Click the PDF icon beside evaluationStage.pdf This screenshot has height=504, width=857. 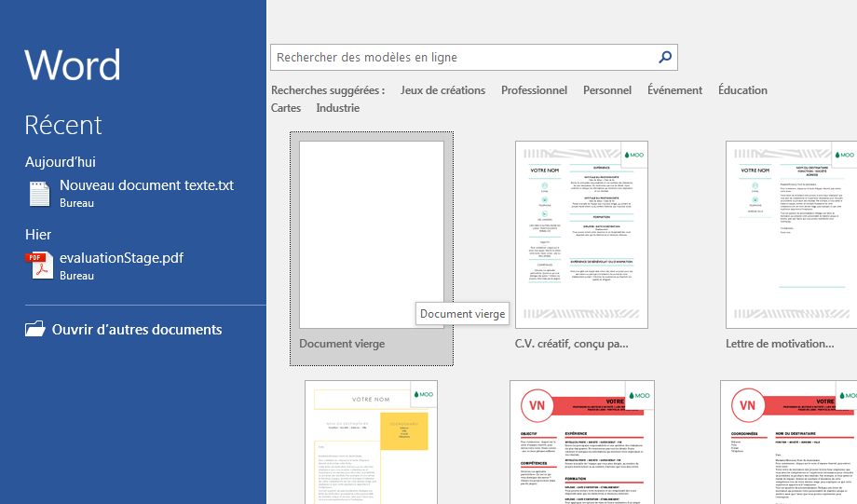click(39, 266)
